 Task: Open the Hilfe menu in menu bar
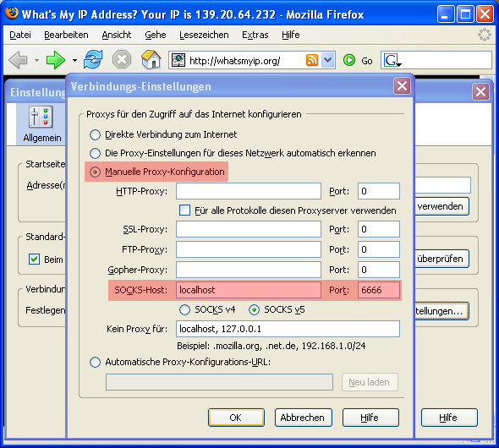(x=291, y=35)
